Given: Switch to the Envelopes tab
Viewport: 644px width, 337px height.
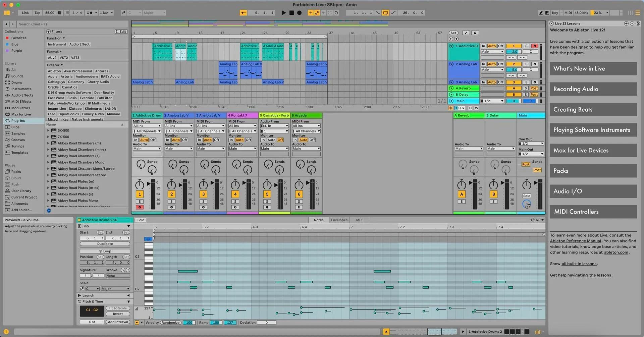Looking at the screenshot, I should coord(339,220).
